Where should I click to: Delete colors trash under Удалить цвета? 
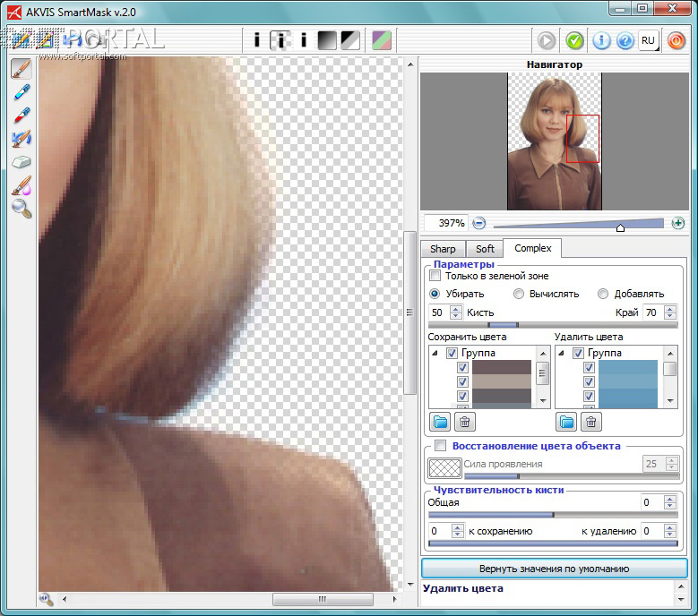tap(591, 422)
